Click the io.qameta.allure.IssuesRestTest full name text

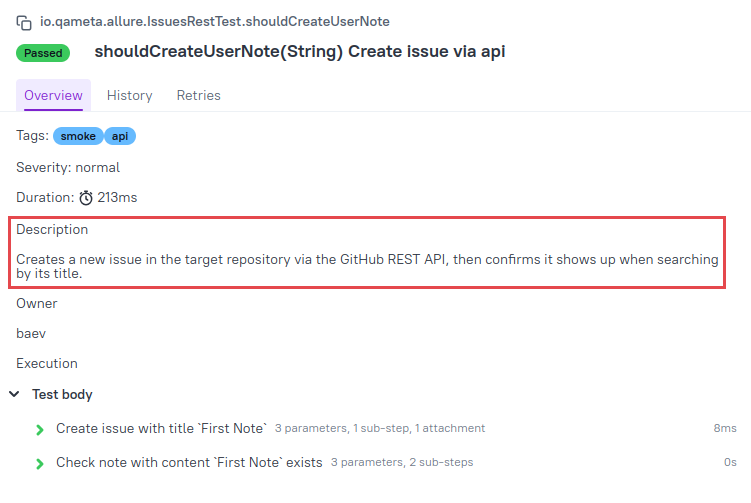[x=215, y=22]
